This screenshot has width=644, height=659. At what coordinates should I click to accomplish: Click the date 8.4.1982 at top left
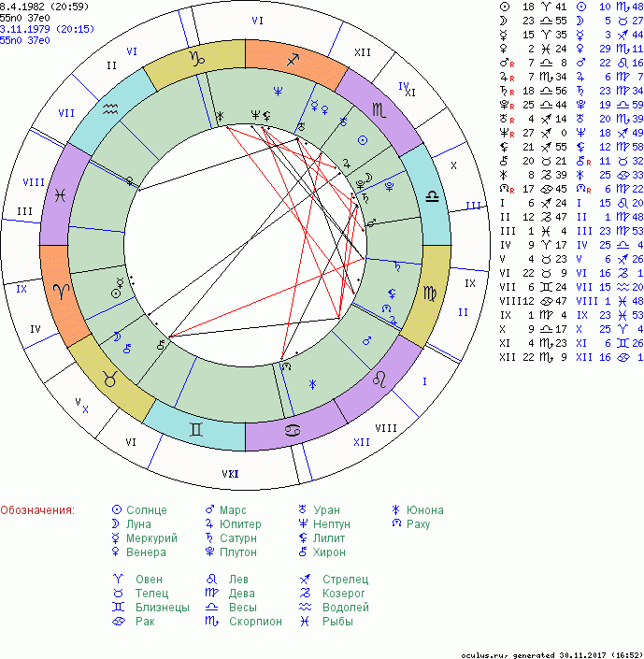22,6
